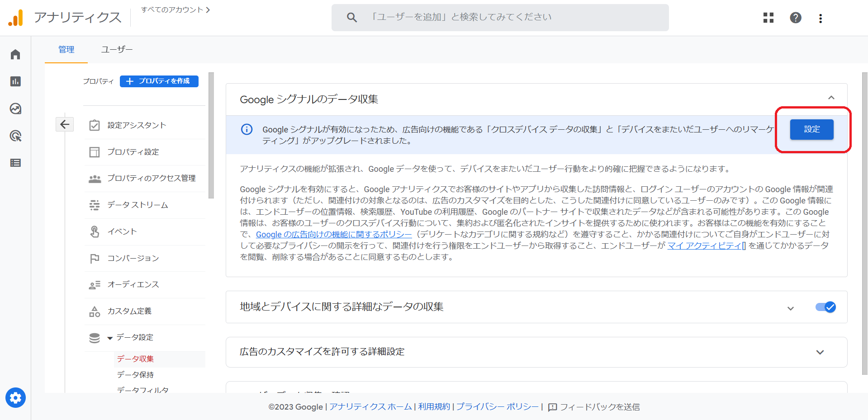
Task: Click the back arrow in admin column
Action: click(65, 124)
